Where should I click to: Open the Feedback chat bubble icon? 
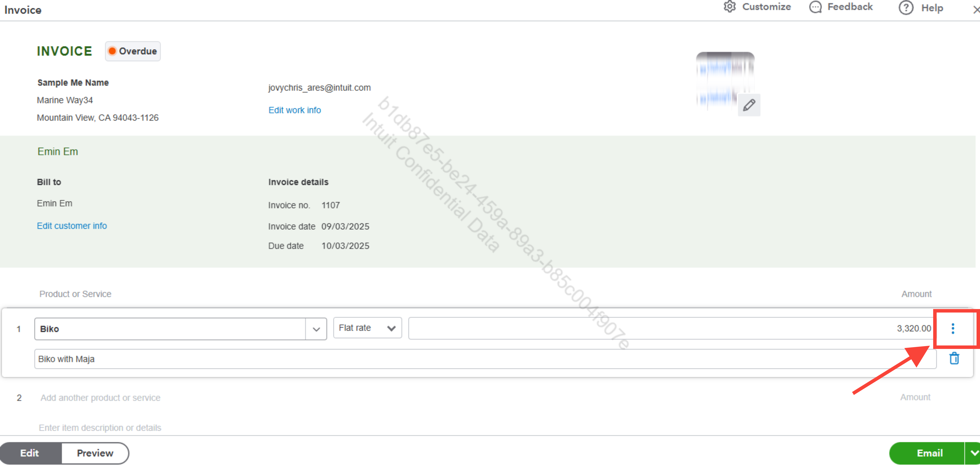point(815,7)
